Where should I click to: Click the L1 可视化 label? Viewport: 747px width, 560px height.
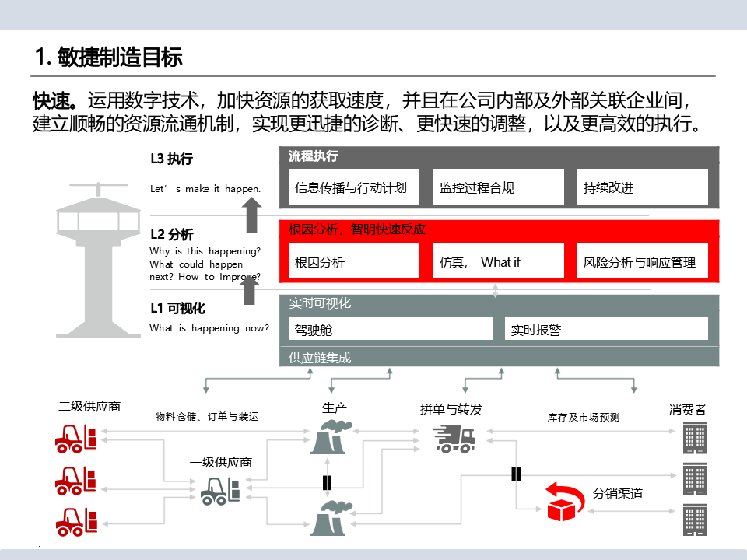click(177, 308)
